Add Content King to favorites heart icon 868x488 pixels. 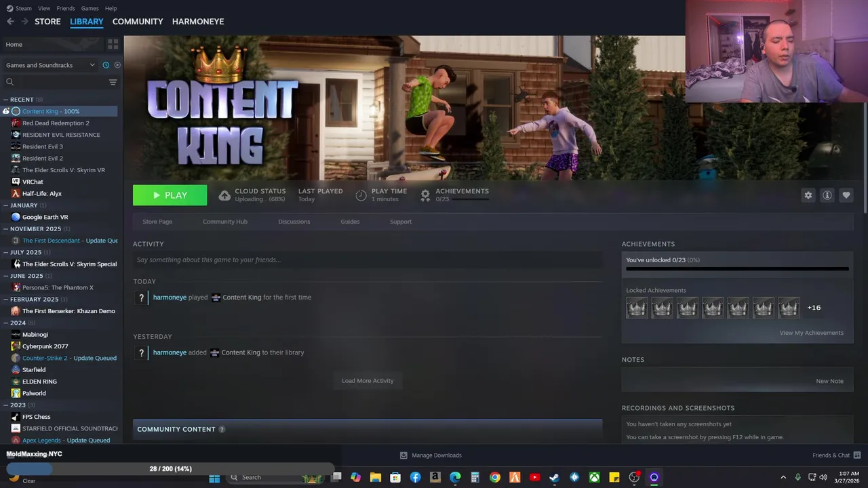[x=846, y=195]
